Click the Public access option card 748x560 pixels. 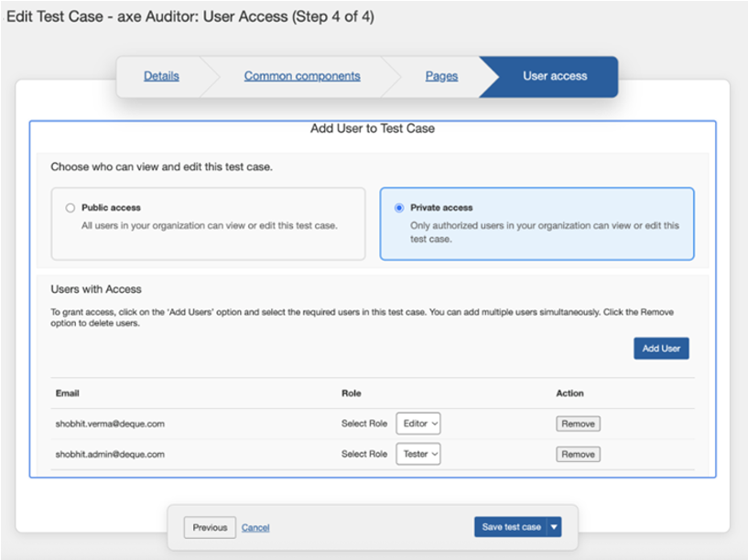(x=209, y=232)
